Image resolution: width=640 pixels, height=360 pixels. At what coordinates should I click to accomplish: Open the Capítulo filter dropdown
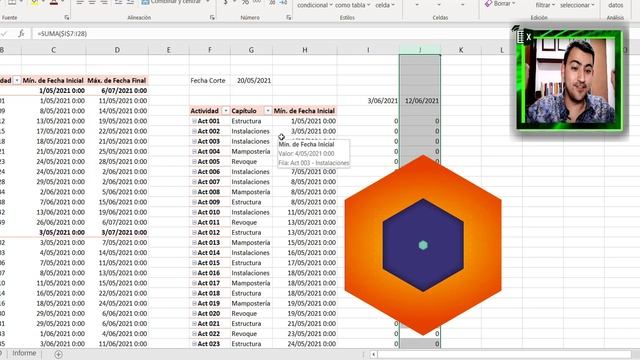click(x=268, y=111)
